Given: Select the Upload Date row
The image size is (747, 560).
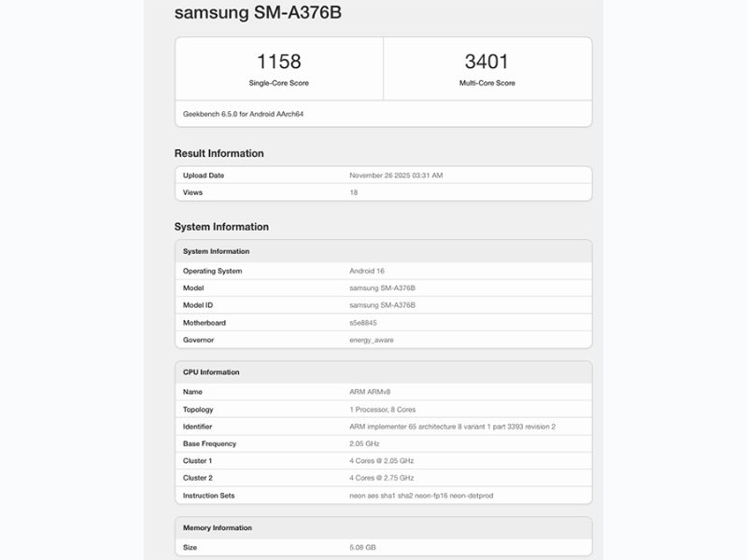Looking at the screenshot, I should pos(381,175).
